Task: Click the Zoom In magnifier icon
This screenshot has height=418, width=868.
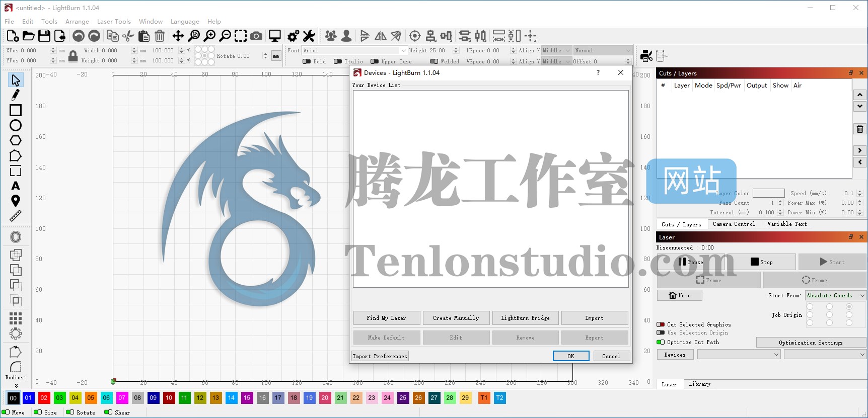Action: [209, 36]
